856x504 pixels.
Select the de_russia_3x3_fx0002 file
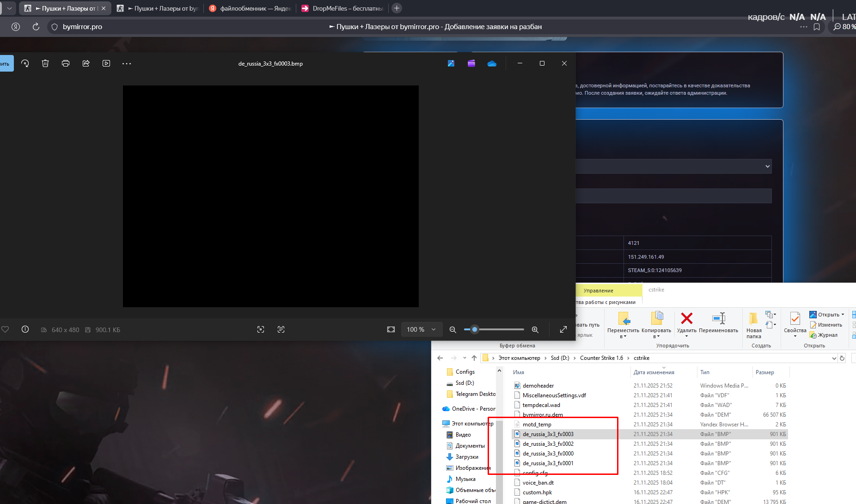click(x=548, y=444)
